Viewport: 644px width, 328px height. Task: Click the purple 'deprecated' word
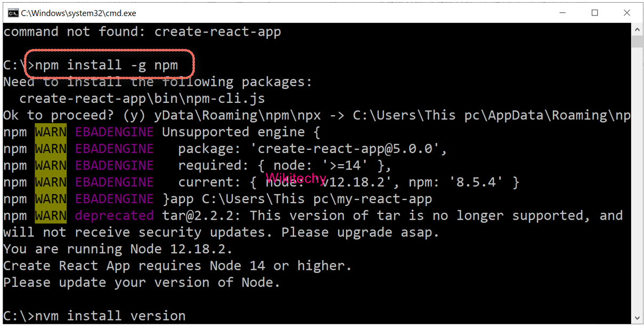pos(114,215)
